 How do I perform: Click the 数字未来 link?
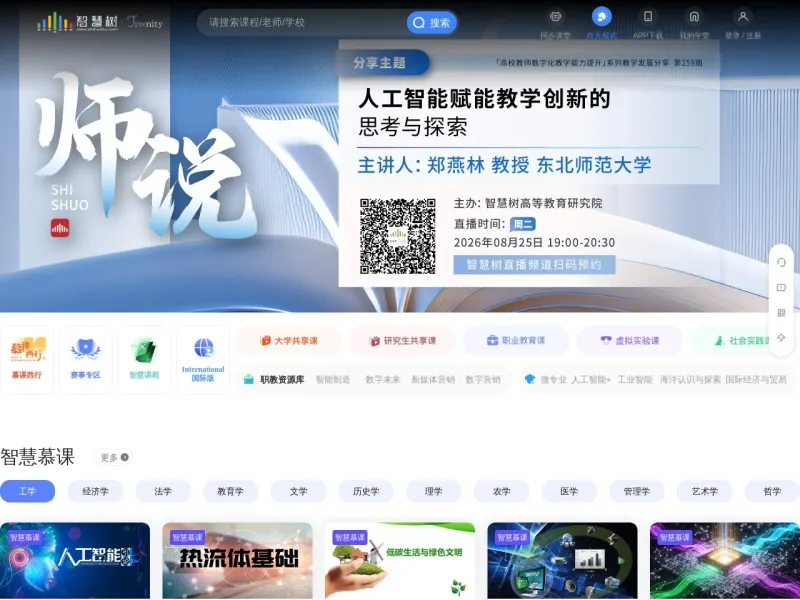click(383, 380)
